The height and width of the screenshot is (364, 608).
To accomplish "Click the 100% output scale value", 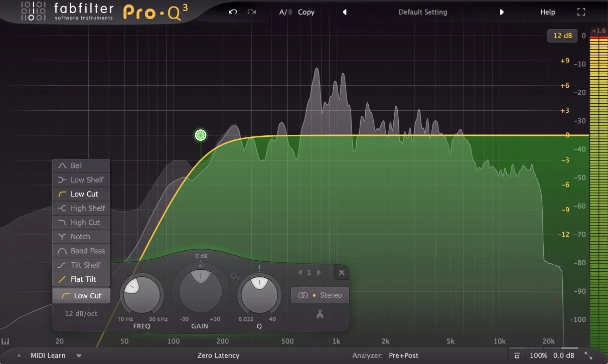I will [x=538, y=355].
